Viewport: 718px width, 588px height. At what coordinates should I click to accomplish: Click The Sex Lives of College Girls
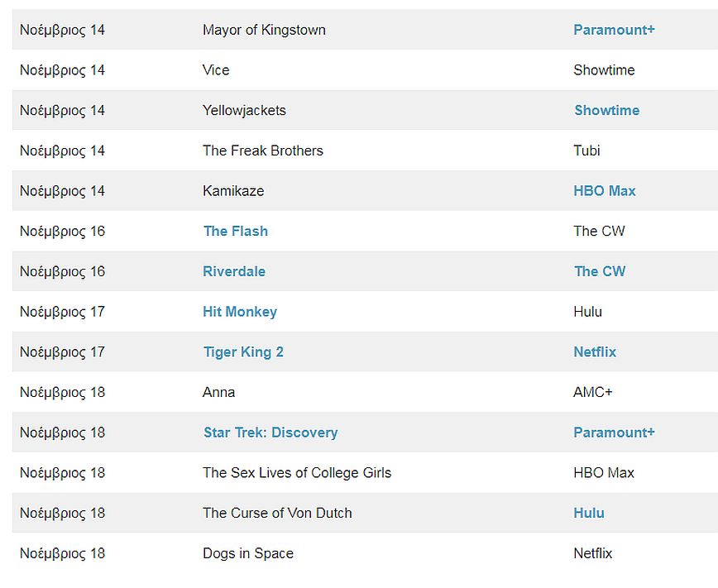(297, 473)
